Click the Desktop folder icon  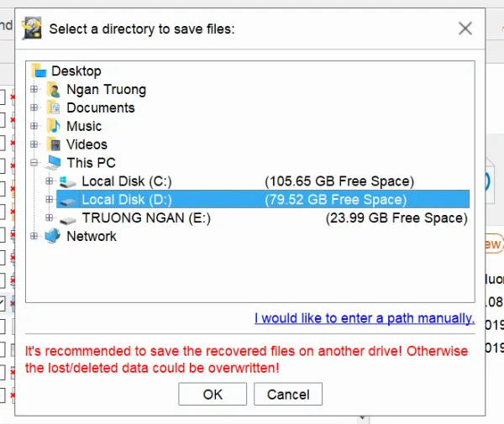tap(39, 71)
